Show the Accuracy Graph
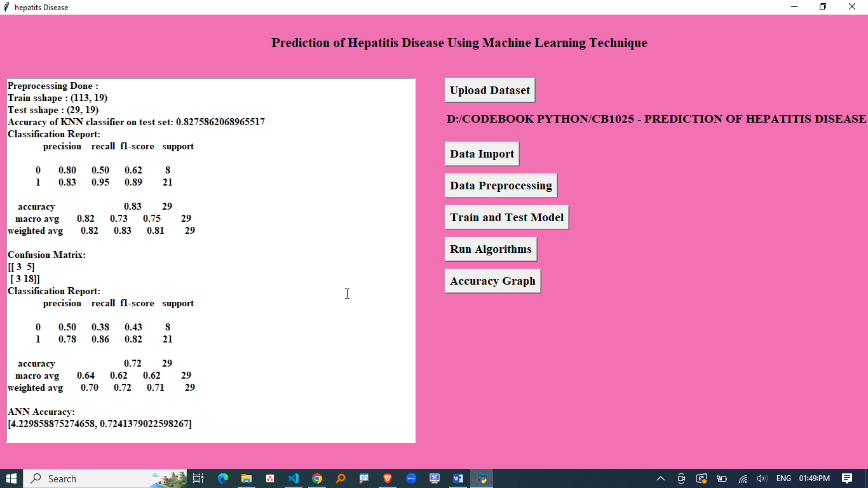 (492, 281)
